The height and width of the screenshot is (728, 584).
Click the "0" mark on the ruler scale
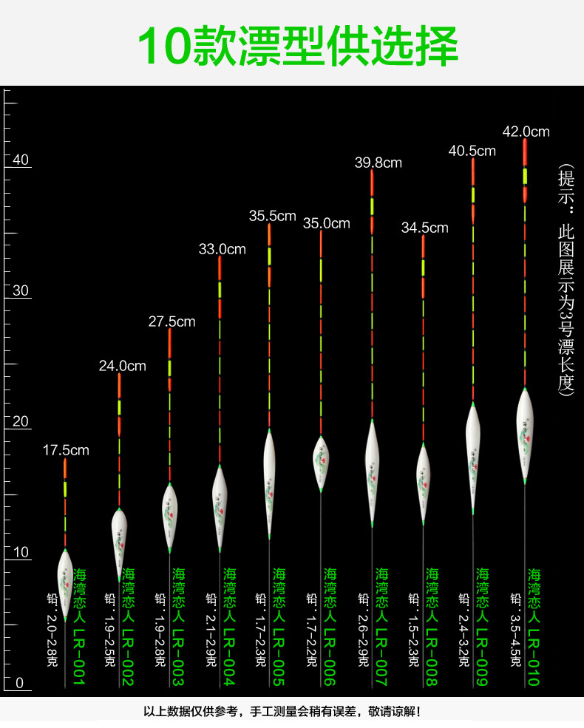(x=19, y=683)
